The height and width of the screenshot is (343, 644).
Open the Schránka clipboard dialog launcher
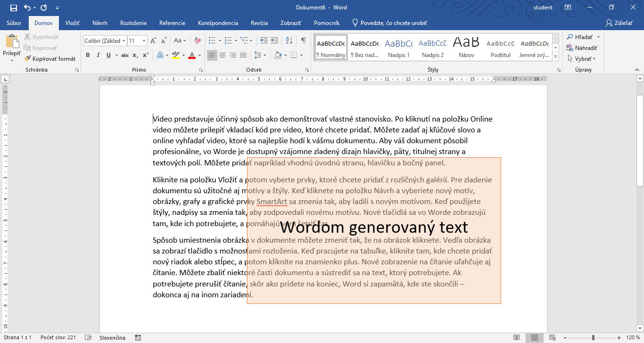tap(77, 70)
